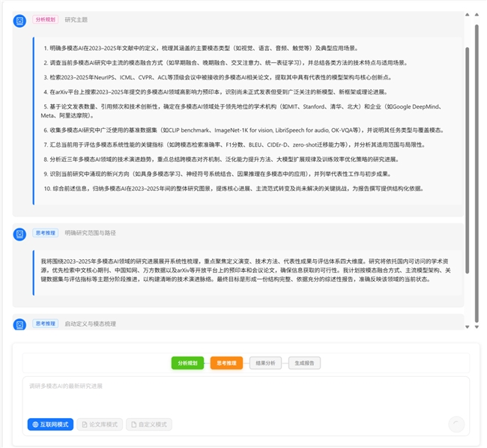Click the file icon in 自定义模式
487x448 pixels.
(133, 425)
